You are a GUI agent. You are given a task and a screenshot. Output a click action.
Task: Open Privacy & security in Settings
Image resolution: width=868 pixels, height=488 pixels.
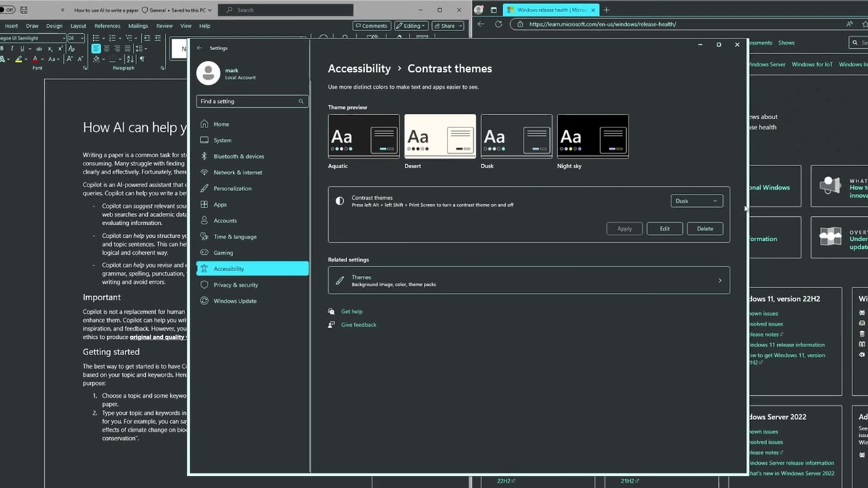[x=252, y=285]
